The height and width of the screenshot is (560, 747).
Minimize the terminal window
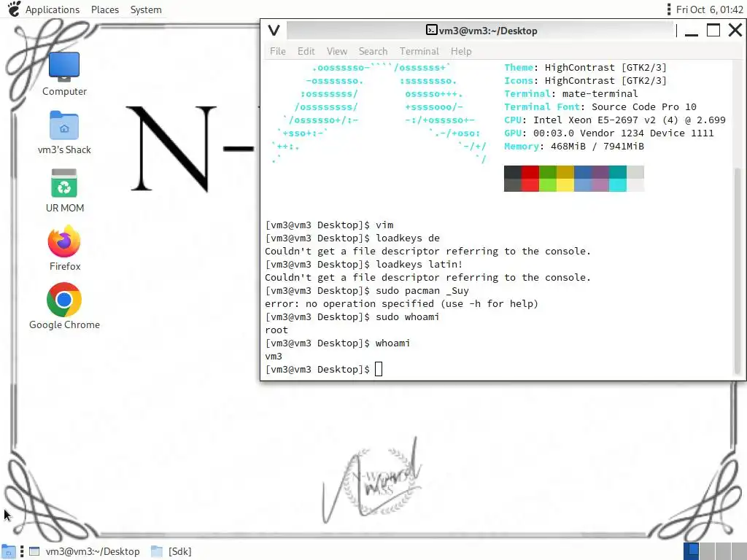(x=692, y=31)
